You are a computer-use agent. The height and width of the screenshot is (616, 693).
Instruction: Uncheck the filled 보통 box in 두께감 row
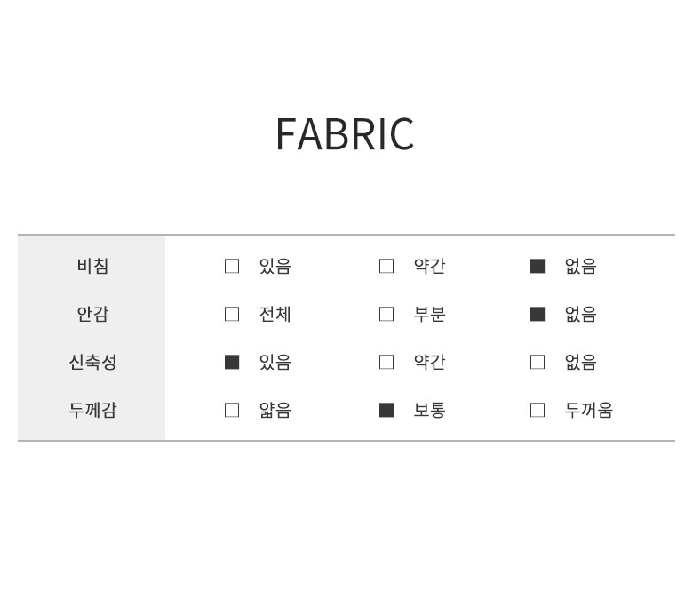[x=386, y=410]
